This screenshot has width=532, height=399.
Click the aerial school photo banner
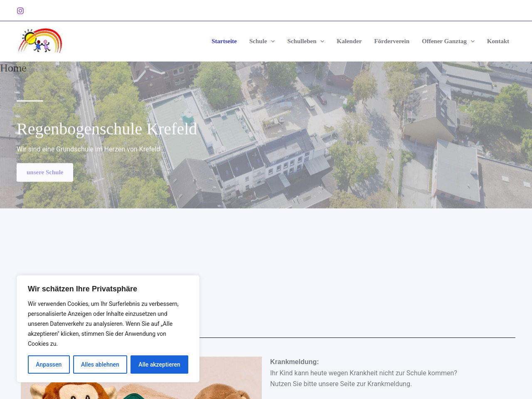click(x=332, y=137)
